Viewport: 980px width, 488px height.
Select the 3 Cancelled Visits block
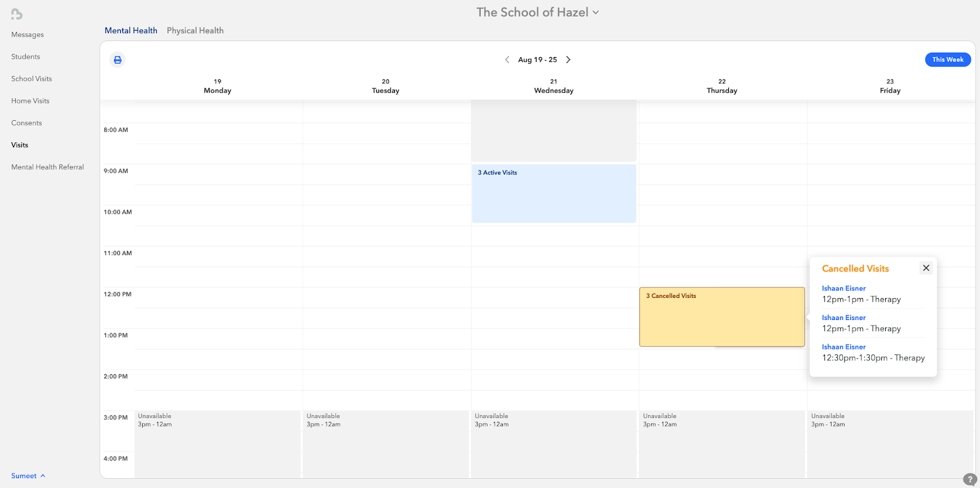722,317
